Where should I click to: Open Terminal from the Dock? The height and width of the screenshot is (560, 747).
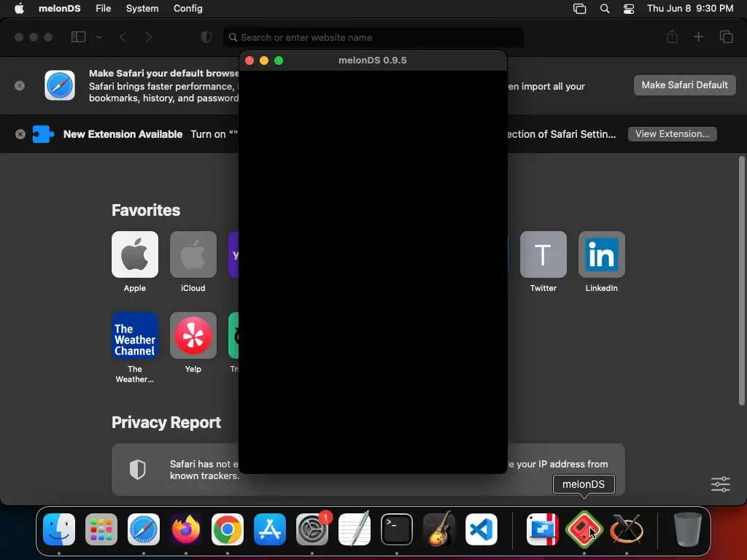tap(396, 529)
